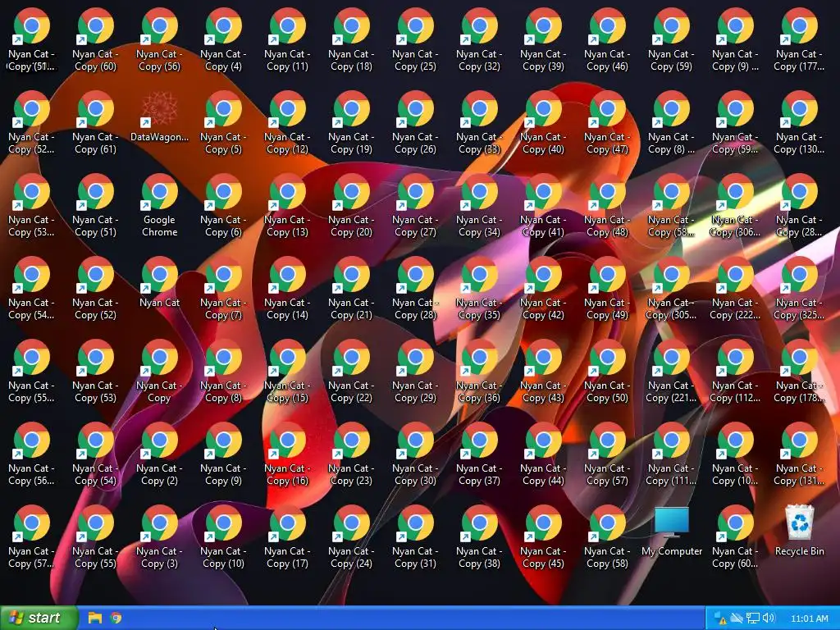The height and width of the screenshot is (630, 840).
Task: Select Nyan Cat - Copy (22) shortcut
Action: click(x=351, y=372)
